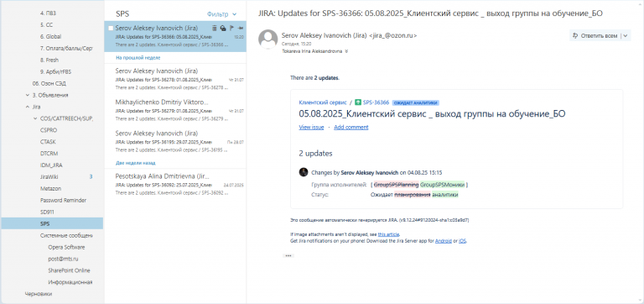The image size is (644, 304).
Task: Expand recipients list next to Tokareva Irina Aleksandrovna
Action: pyautogui.click(x=346, y=51)
